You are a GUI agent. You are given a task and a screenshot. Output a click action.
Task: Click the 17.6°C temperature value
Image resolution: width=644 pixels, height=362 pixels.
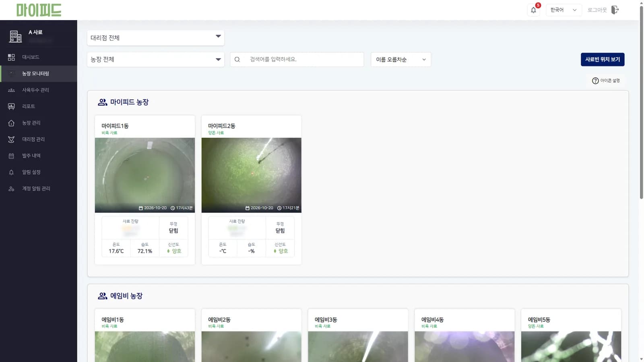click(116, 251)
